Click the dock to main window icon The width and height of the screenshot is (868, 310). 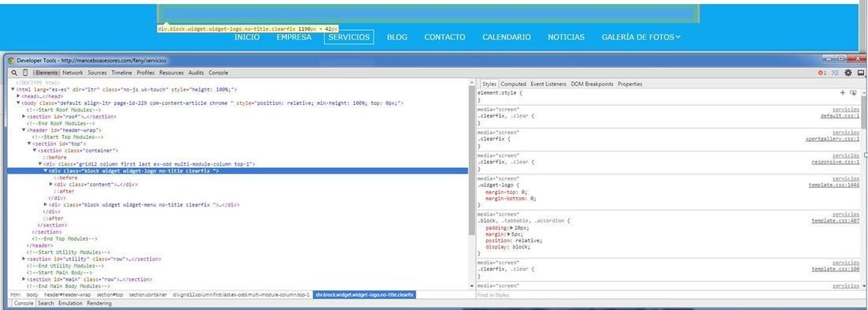[861, 73]
